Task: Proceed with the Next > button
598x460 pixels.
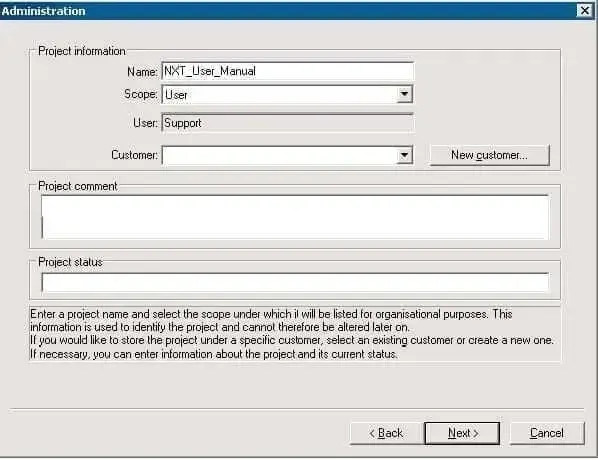Action: (x=462, y=433)
